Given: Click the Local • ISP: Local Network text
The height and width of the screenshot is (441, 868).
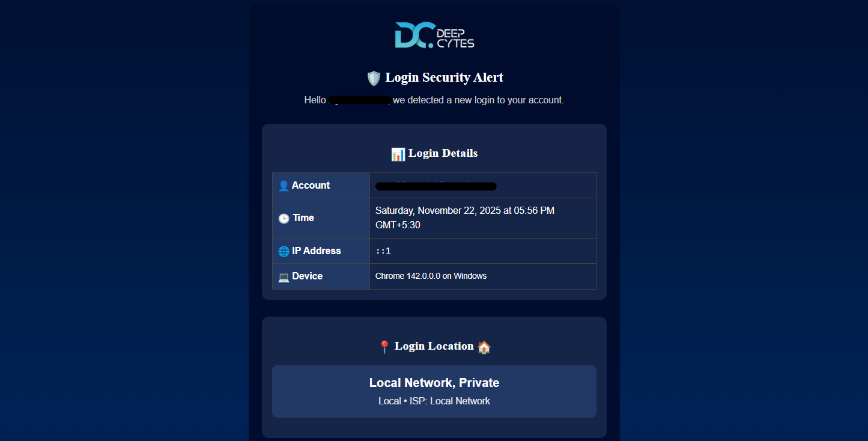Looking at the screenshot, I should (434, 401).
